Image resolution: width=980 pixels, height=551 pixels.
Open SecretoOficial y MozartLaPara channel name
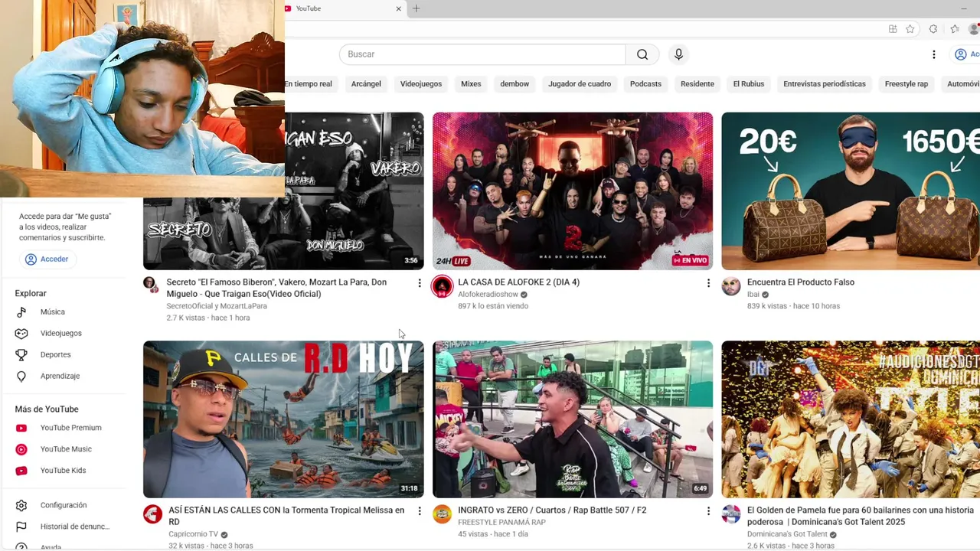[x=217, y=306]
